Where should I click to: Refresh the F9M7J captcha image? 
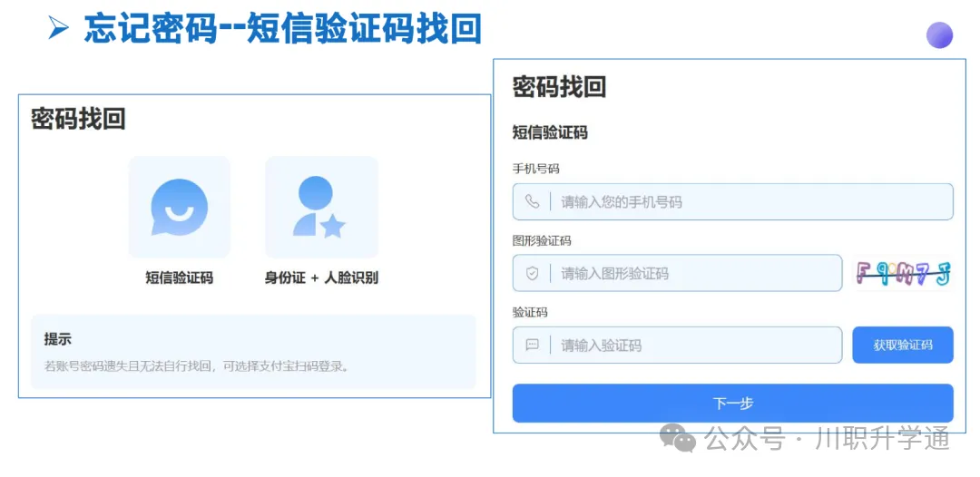click(903, 274)
